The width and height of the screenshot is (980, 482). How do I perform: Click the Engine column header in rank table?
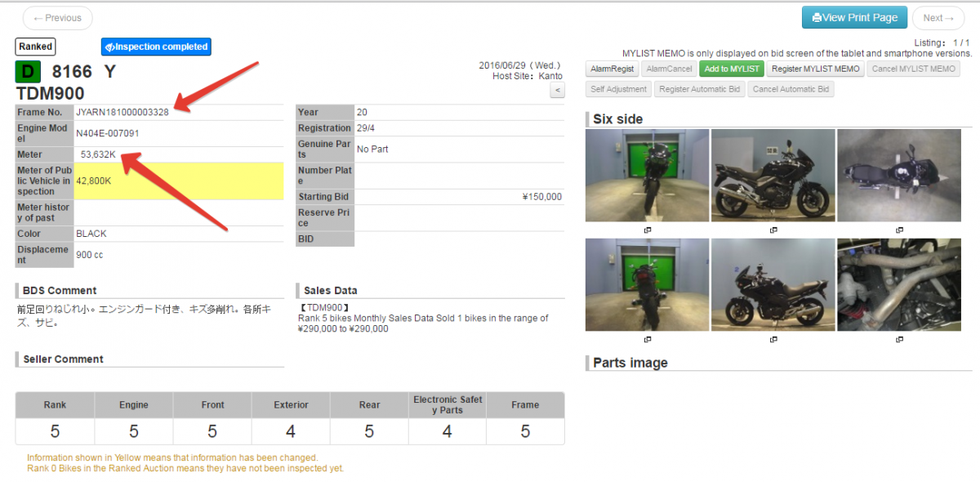(134, 405)
